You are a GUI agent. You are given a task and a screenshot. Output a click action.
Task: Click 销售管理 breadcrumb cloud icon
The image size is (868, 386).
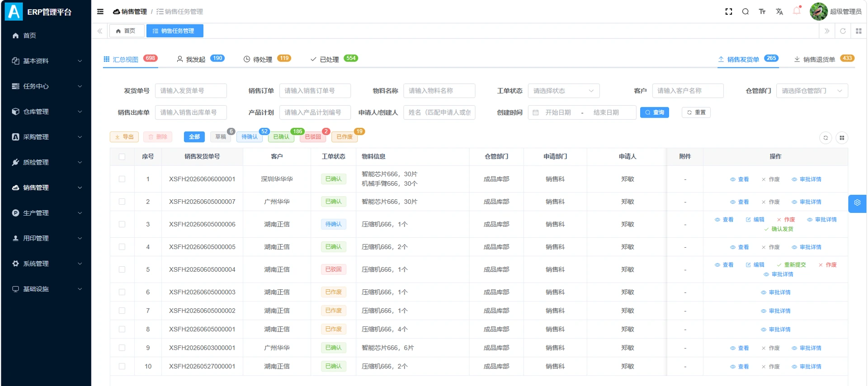pos(116,12)
